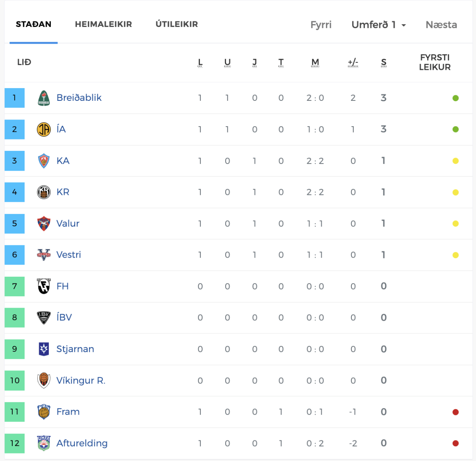Viewport: 476px width, 461px height.
Task: Click the Breiðablik club crest icon
Action: click(44, 98)
